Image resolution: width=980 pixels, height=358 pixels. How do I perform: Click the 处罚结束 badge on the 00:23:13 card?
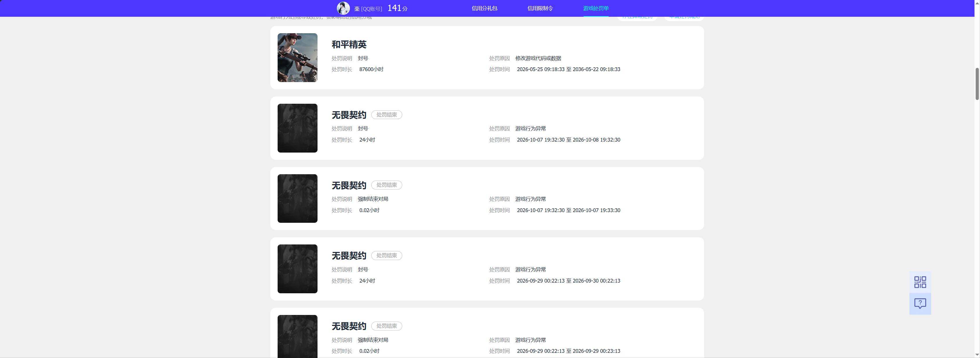pyautogui.click(x=387, y=326)
